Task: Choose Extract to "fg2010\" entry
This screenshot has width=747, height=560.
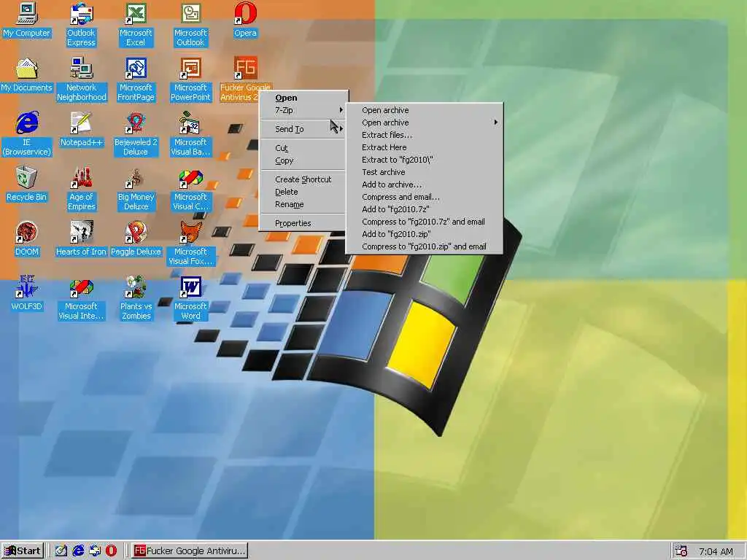Action: click(425, 160)
